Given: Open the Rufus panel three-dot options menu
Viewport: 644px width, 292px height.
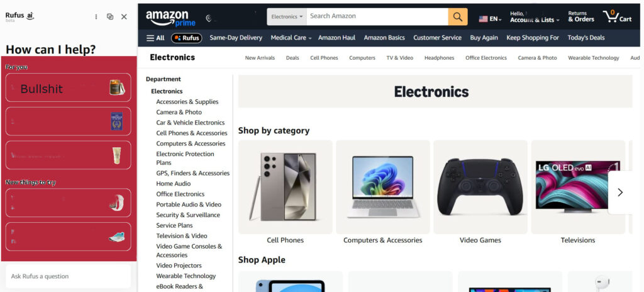Looking at the screenshot, I should click(x=96, y=17).
